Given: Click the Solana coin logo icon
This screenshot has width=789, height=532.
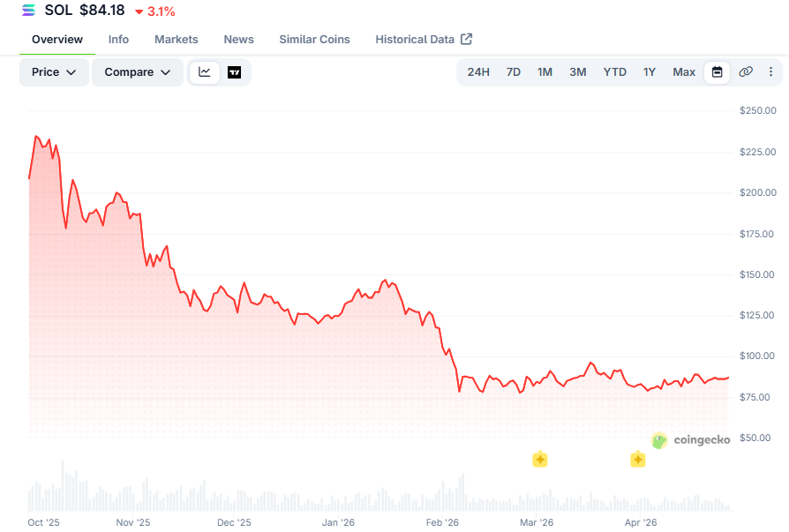Looking at the screenshot, I should 29,11.
